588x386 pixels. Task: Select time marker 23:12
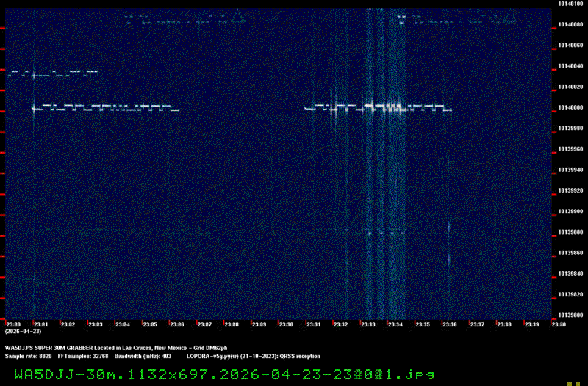point(340,324)
